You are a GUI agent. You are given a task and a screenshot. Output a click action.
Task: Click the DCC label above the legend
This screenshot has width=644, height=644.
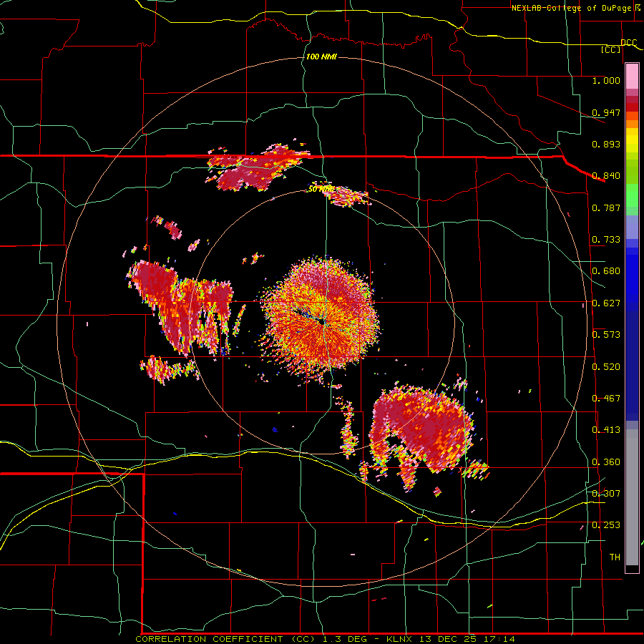tap(628, 43)
